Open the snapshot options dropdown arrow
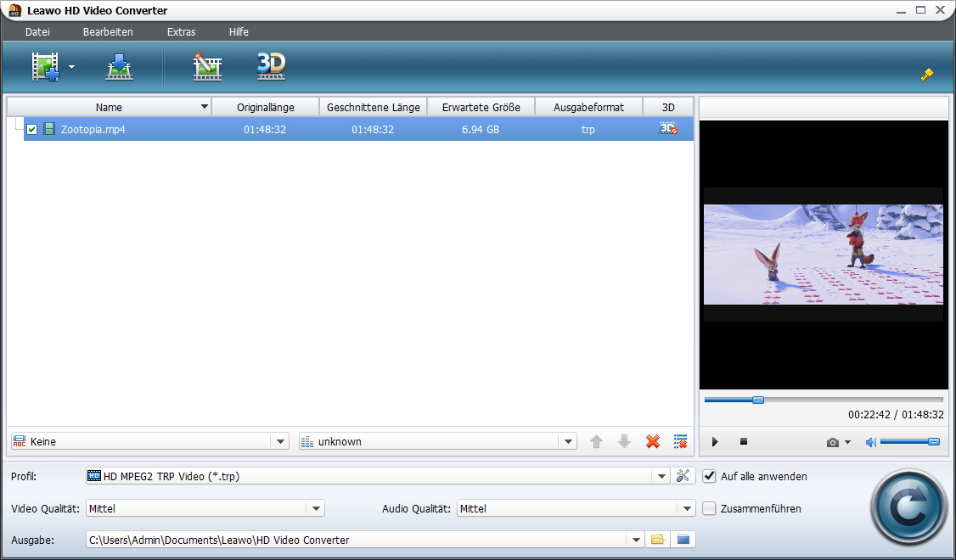 tap(847, 442)
